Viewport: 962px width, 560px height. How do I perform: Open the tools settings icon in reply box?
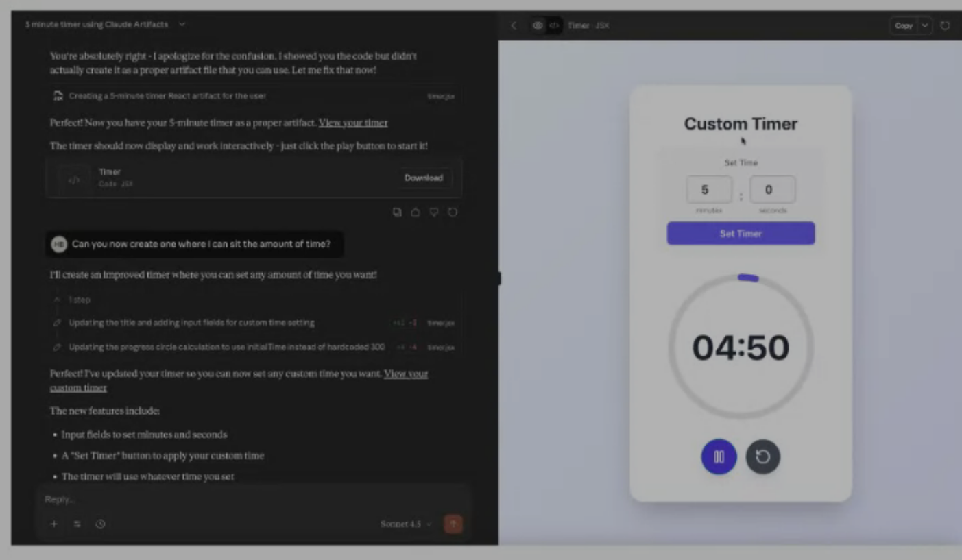pyautogui.click(x=77, y=524)
